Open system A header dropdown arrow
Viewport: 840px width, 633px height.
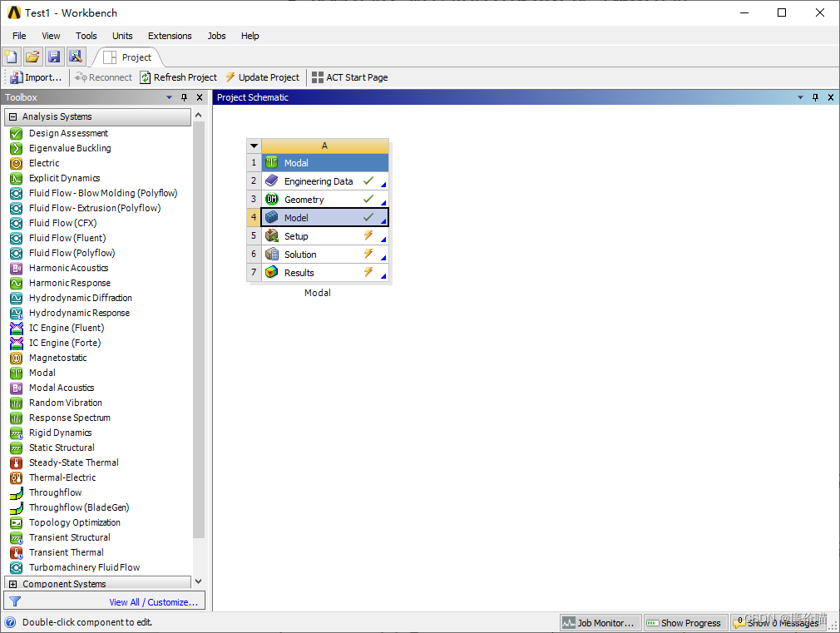point(254,146)
